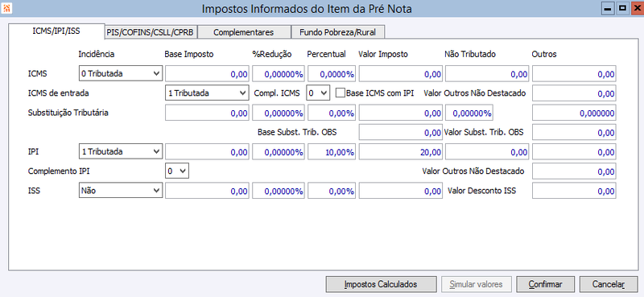
Task: Click the IPI Percentual field showing 10,00%
Action: click(x=332, y=151)
